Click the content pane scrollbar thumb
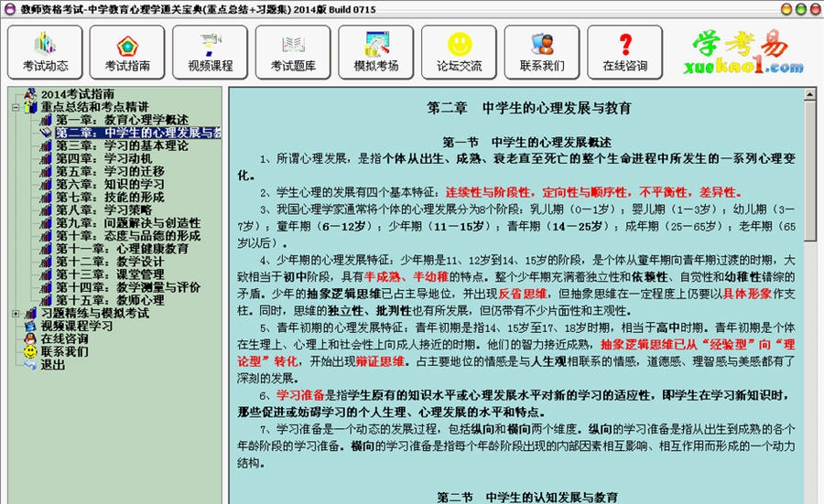824x504 pixels. [810, 171]
